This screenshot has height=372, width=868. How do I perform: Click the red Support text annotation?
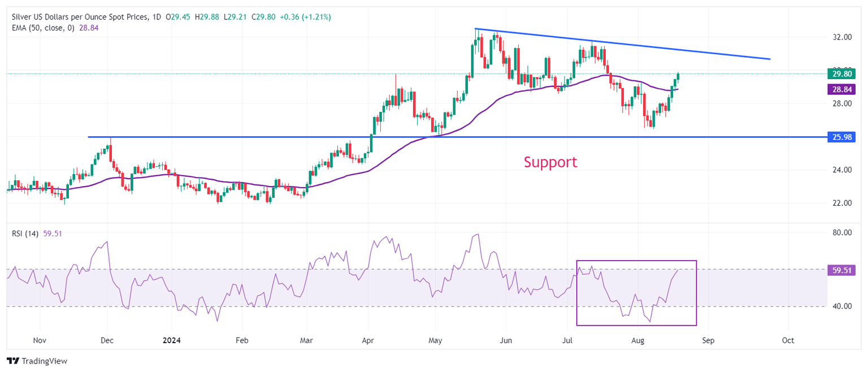550,162
